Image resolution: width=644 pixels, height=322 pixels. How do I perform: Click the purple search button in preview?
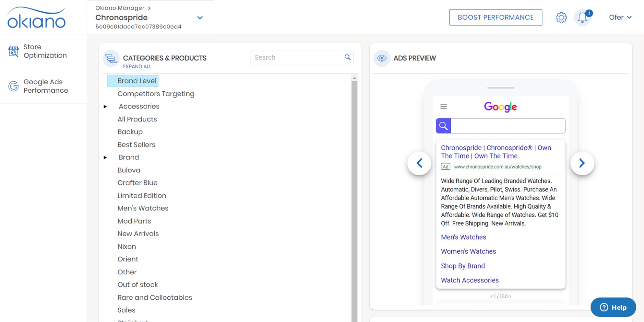coord(443,126)
